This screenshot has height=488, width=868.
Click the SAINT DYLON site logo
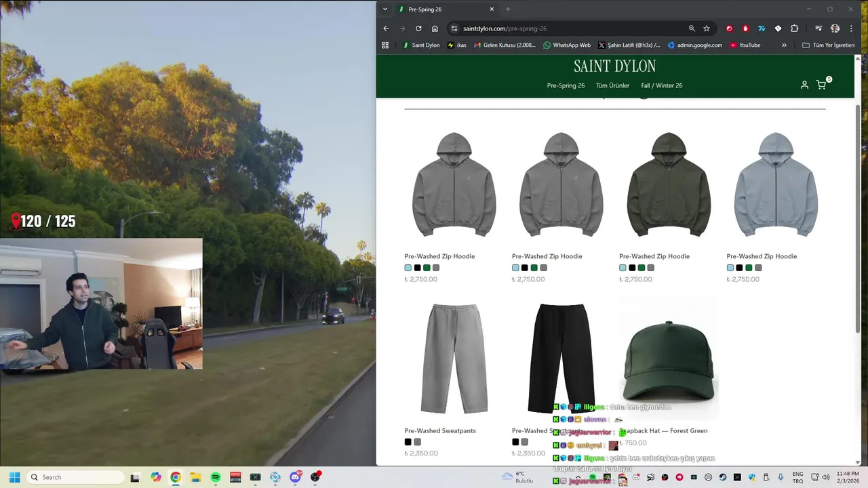(x=614, y=66)
